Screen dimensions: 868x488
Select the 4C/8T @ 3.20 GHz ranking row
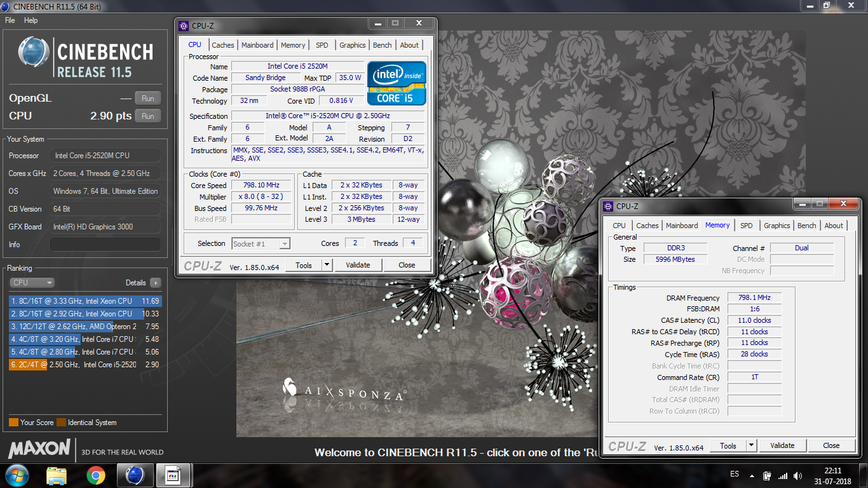(85, 339)
